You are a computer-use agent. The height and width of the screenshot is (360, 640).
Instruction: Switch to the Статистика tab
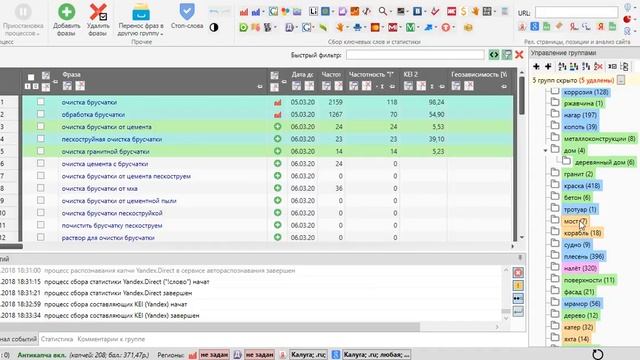tap(57, 339)
